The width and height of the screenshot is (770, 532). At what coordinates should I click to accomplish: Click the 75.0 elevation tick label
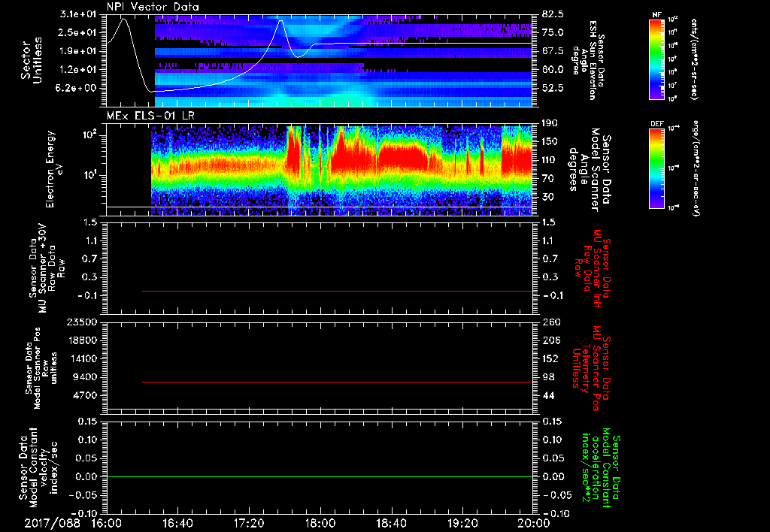click(x=553, y=32)
